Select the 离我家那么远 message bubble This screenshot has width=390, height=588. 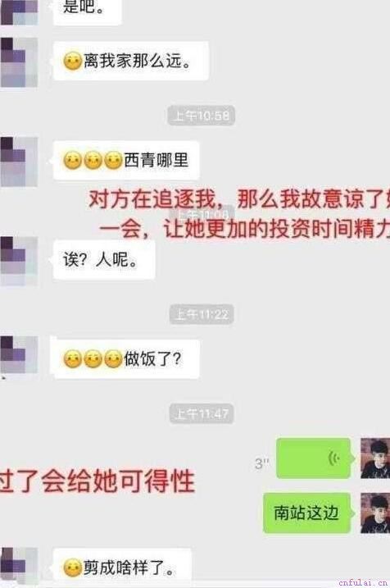click(131, 62)
